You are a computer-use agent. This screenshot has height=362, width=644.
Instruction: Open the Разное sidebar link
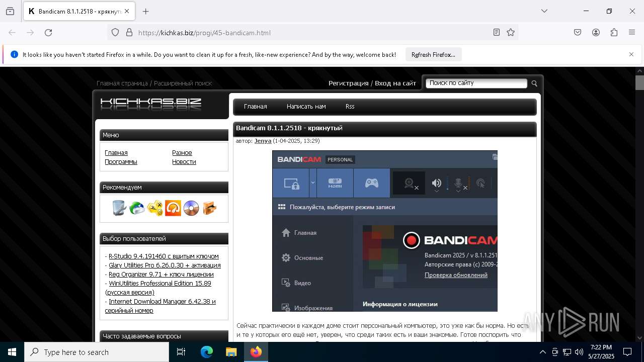[182, 152]
